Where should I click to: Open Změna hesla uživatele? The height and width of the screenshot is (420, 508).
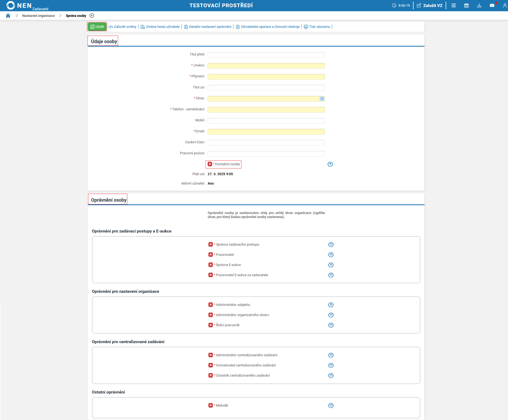pos(160,27)
